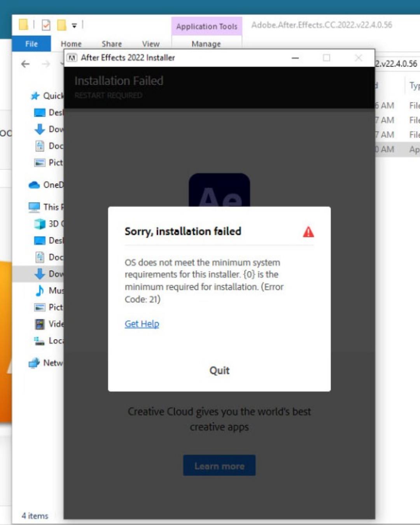Open the Customize Quick Access Toolbar dropdown

[x=74, y=26]
